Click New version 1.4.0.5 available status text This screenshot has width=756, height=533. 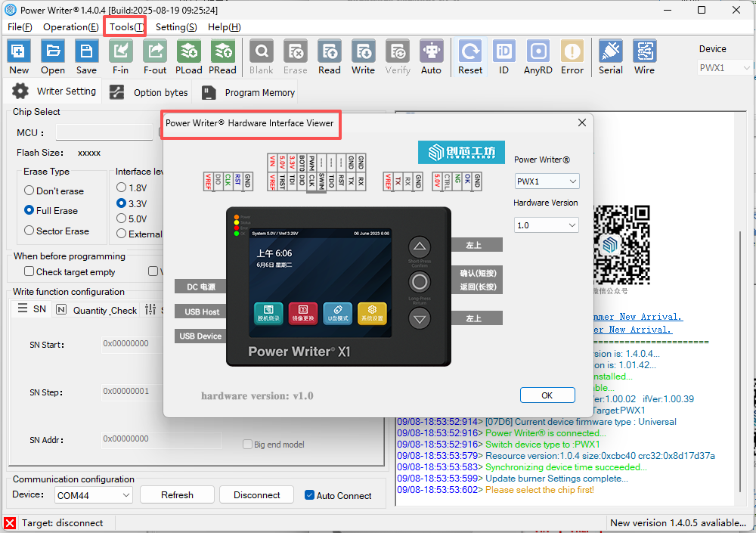[678, 523]
